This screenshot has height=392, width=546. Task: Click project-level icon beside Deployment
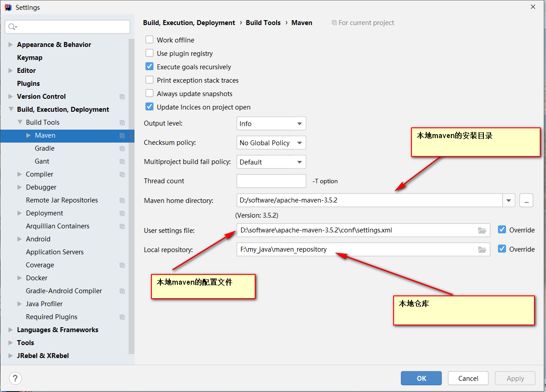(122, 213)
